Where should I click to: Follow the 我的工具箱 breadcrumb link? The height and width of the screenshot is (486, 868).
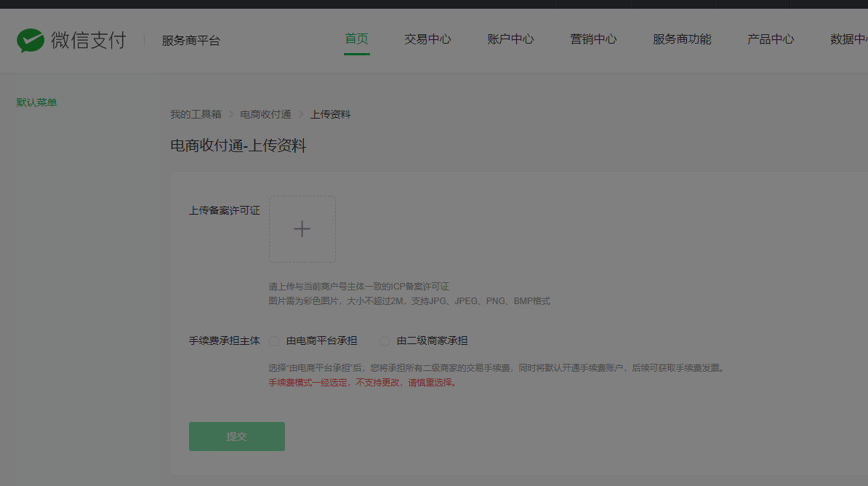pyautogui.click(x=196, y=114)
